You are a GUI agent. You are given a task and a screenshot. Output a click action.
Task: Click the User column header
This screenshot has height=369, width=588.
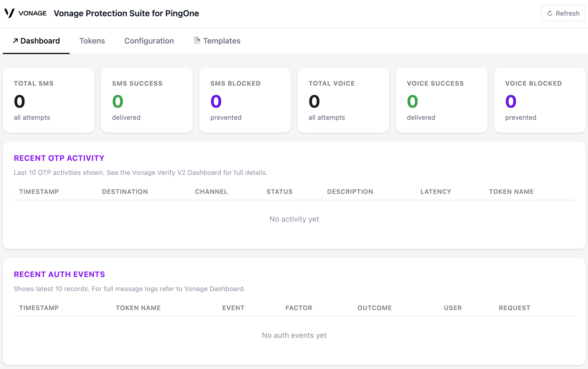(x=453, y=308)
